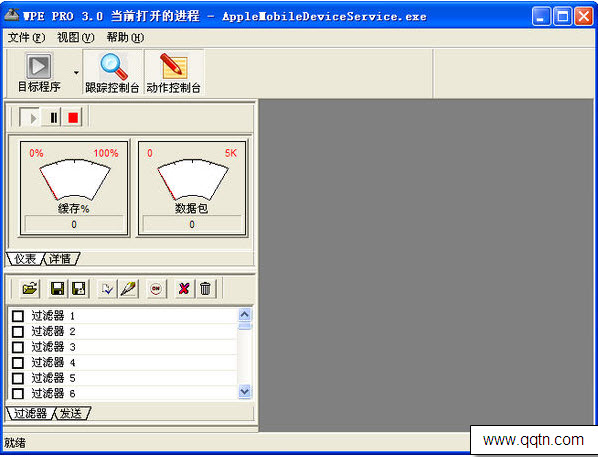Viewport: 598px width, 457px height.
Task: Save filters with the first floppy icon
Action: (x=58, y=288)
